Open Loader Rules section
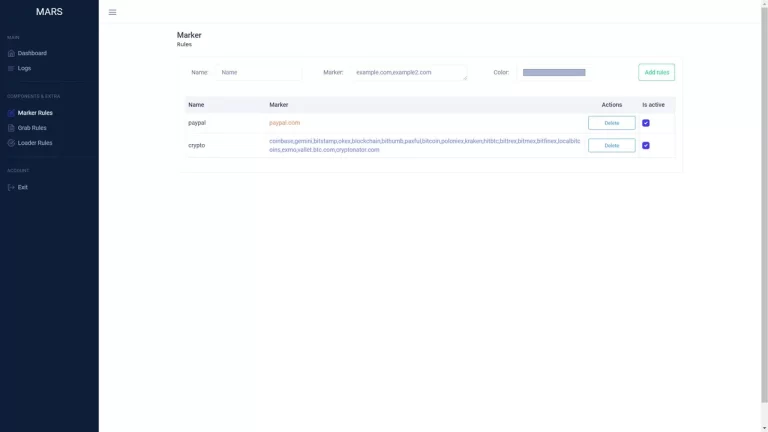 pyautogui.click(x=35, y=143)
